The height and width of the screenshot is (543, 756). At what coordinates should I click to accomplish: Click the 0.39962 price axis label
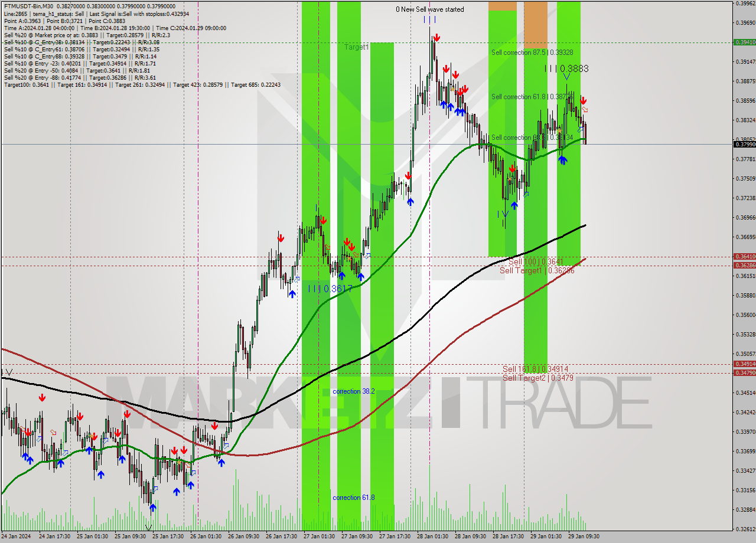coord(745,3)
